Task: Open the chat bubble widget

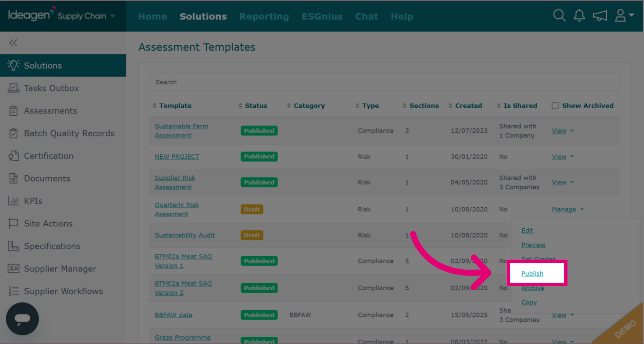Action: click(x=22, y=319)
